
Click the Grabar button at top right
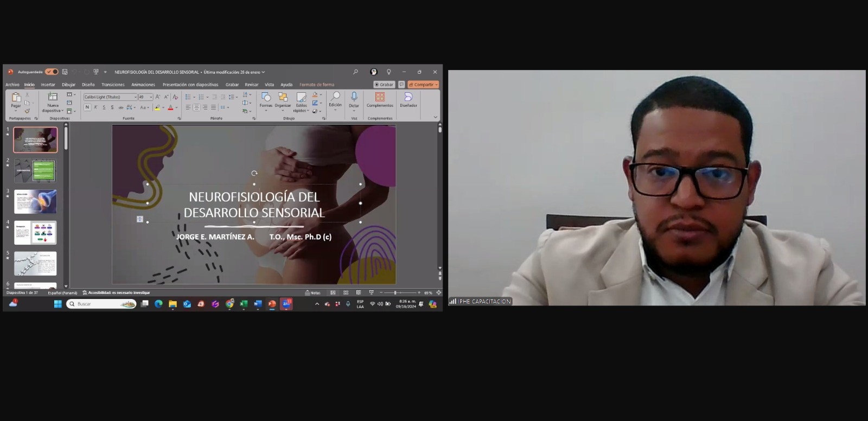click(384, 85)
